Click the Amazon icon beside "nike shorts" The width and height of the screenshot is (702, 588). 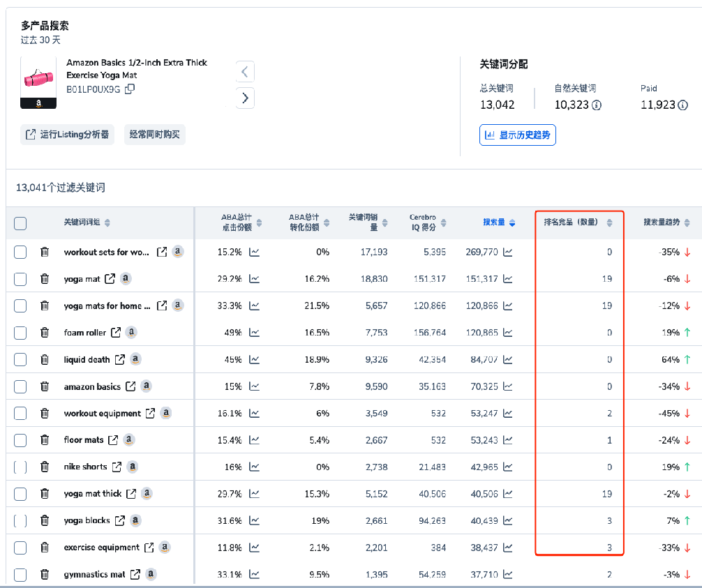pyautogui.click(x=133, y=467)
